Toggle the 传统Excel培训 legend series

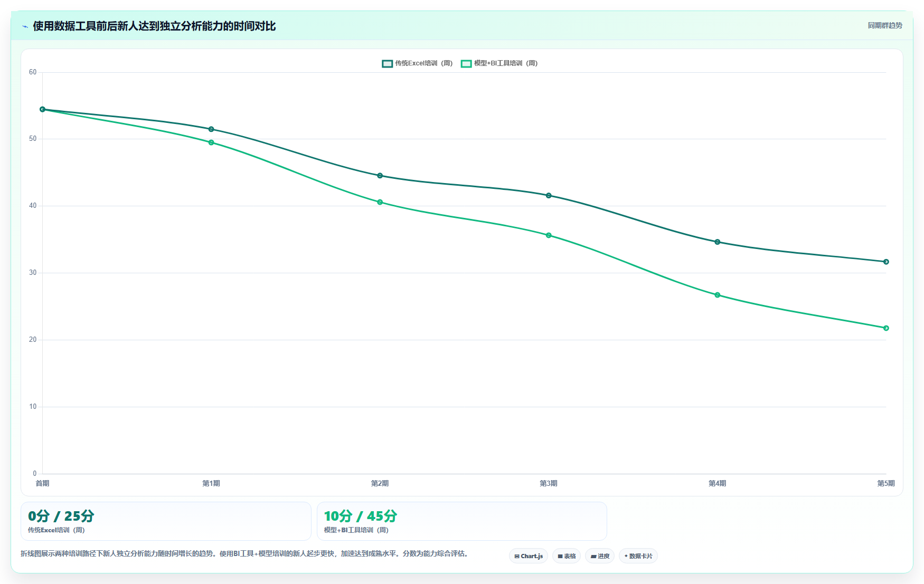[x=417, y=63]
